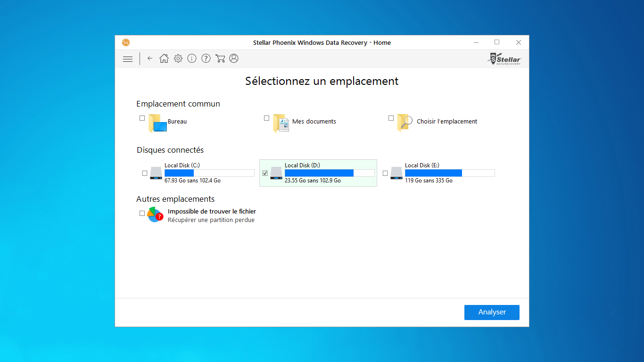Image resolution: width=644 pixels, height=362 pixels.
Task: Open help via question mark icon
Action: click(x=206, y=58)
